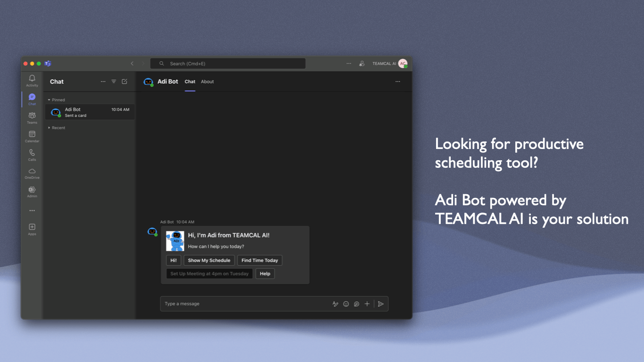Click Show My Schedule
Image resolution: width=644 pixels, height=362 pixels.
point(209,260)
